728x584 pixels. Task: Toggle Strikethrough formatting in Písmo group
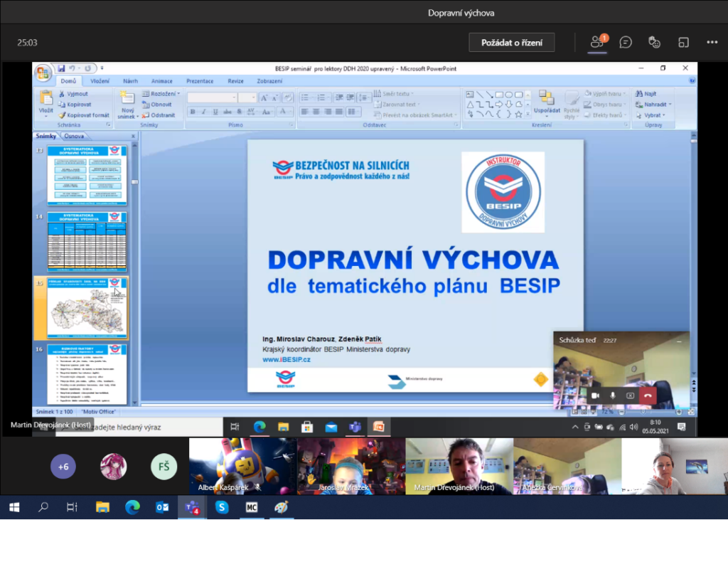(x=227, y=112)
